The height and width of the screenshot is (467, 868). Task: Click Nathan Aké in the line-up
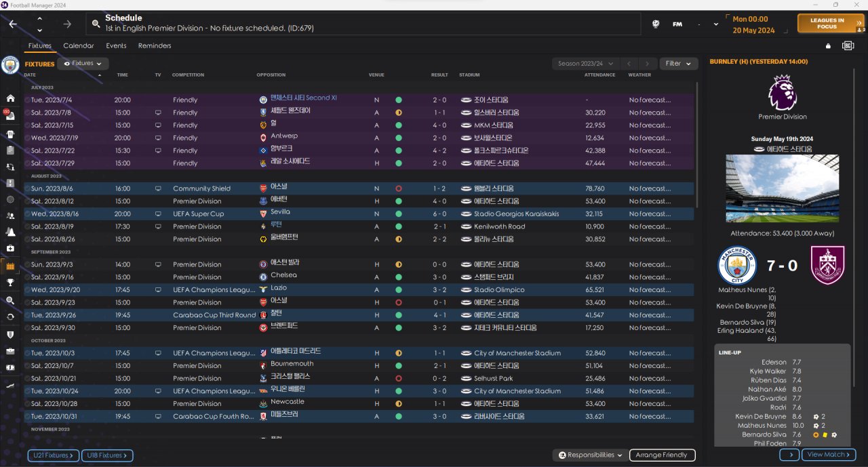767,389
